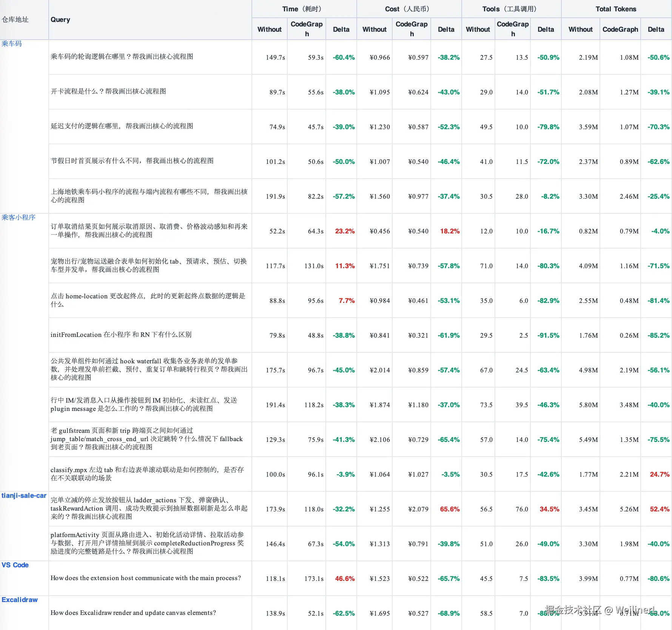Click token delta -85.2%
The image size is (672, 630).
(x=658, y=335)
